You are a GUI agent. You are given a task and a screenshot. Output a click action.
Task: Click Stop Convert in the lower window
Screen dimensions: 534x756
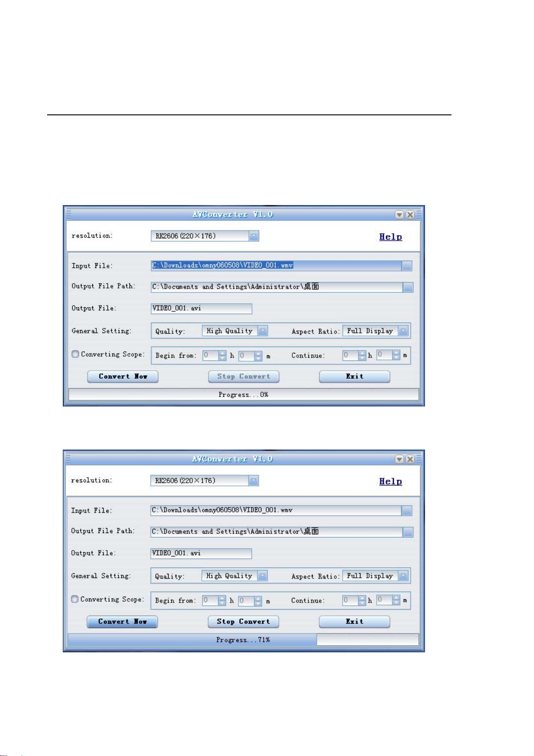tap(243, 622)
